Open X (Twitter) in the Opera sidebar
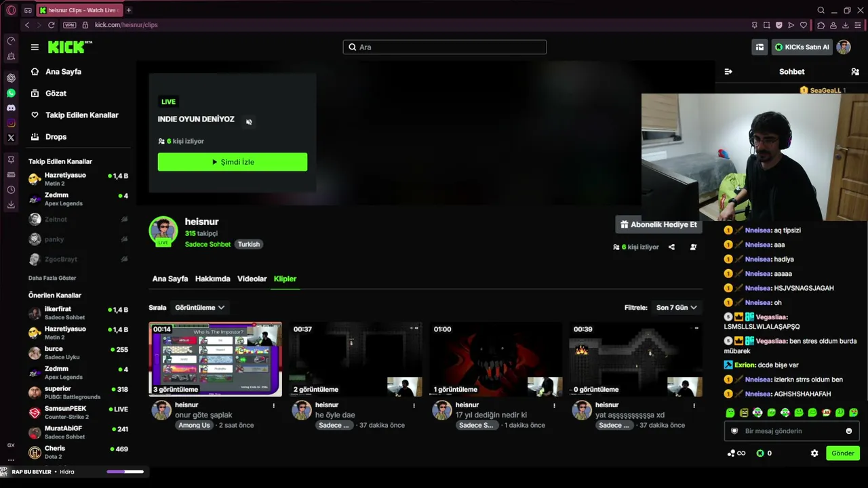 pyautogui.click(x=11, y=138)
